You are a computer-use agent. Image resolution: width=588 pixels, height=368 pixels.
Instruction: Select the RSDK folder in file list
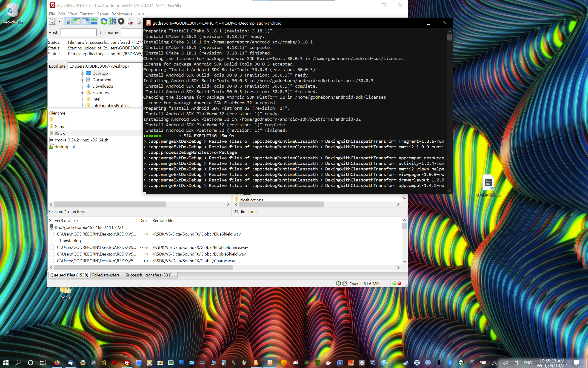(x=60, y=133)
